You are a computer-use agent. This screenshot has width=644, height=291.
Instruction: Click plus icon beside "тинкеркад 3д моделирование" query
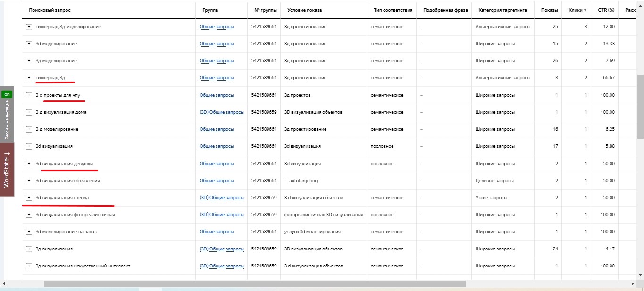tap(29, 27)
